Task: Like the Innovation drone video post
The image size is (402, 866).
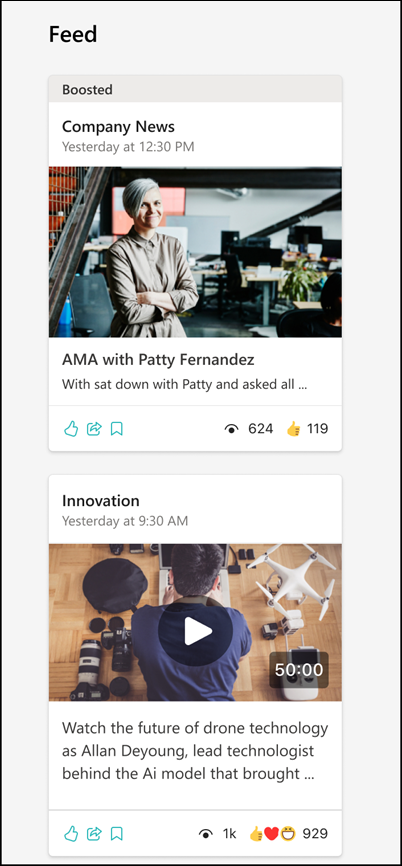Action: pyautogui.click(x=71, y=833)
